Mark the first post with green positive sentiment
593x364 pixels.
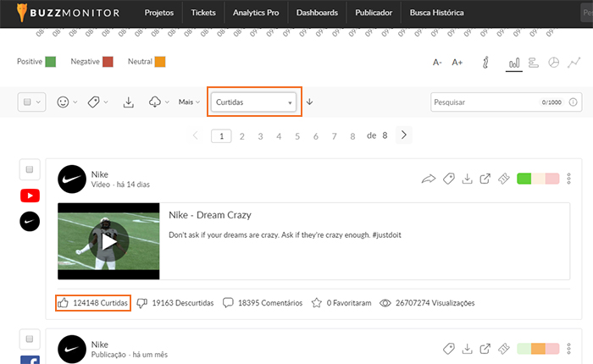(x=524, y=179)
